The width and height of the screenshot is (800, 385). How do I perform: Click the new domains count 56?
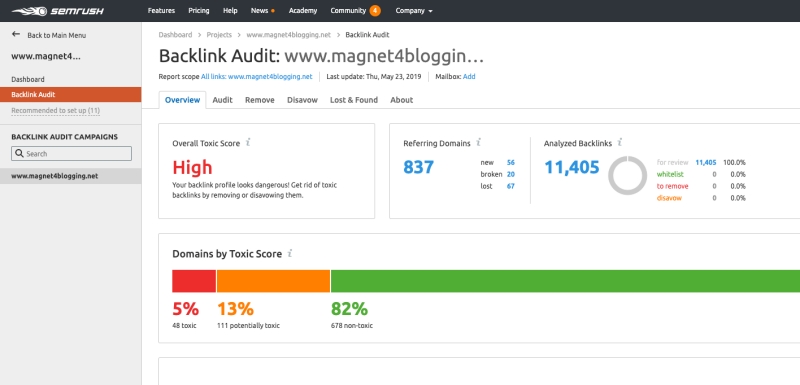click(511, 163)
